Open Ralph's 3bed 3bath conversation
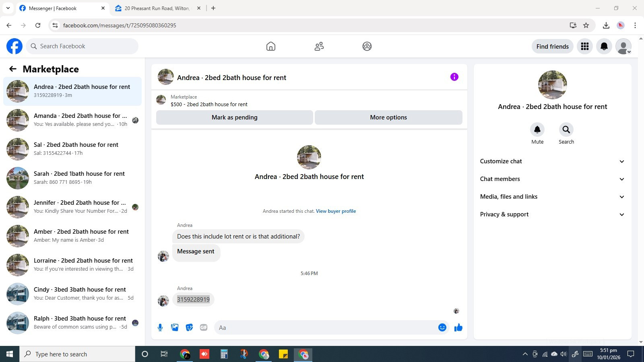 click(72, 323)
